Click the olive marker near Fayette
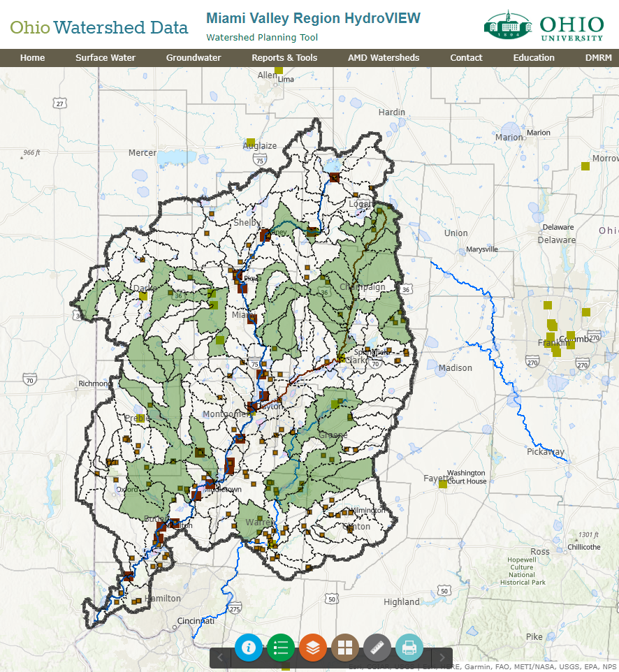This screenshot has width=619, height=672. pos(443,484)
